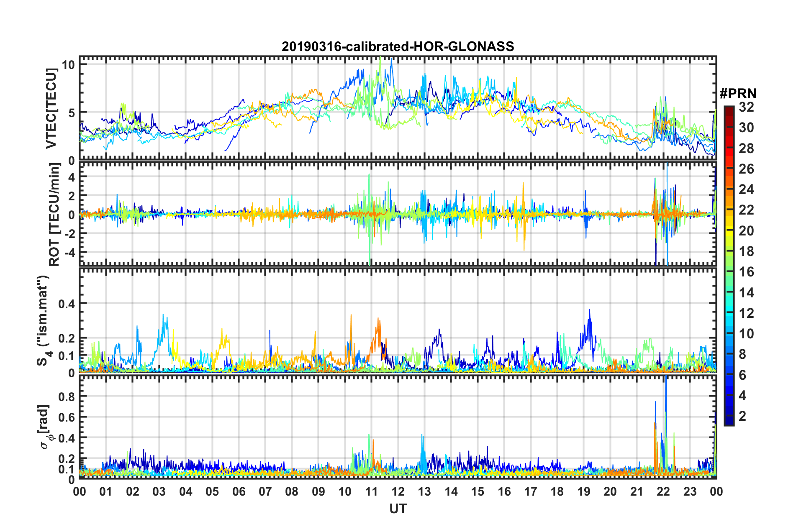Click the UT x-axis label

click(x=398, y=509)
